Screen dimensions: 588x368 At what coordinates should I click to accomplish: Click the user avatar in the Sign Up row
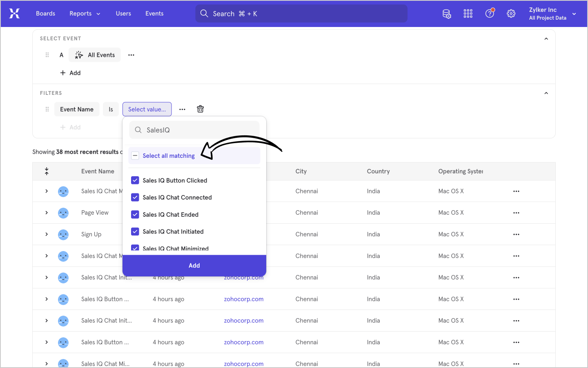tap(63, 235)
